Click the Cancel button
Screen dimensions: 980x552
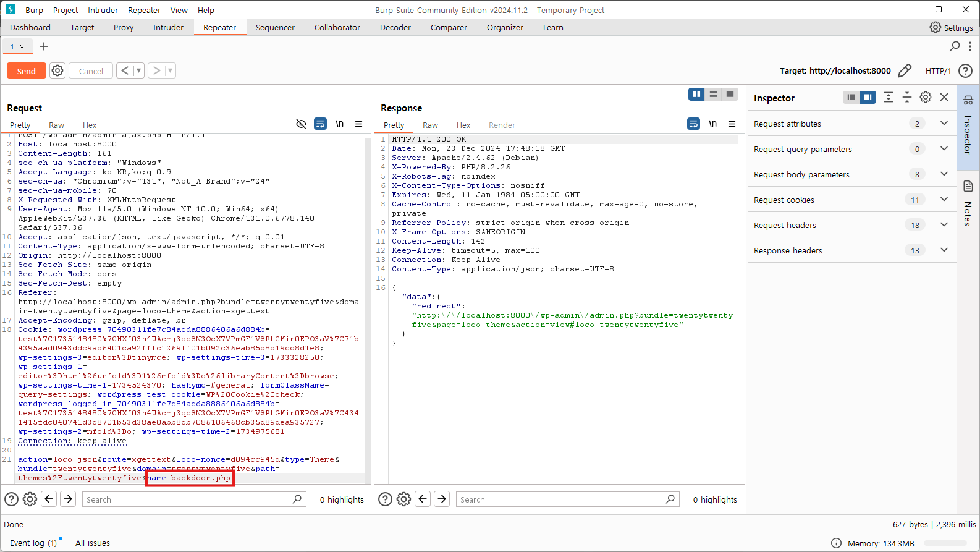[91, 70]
